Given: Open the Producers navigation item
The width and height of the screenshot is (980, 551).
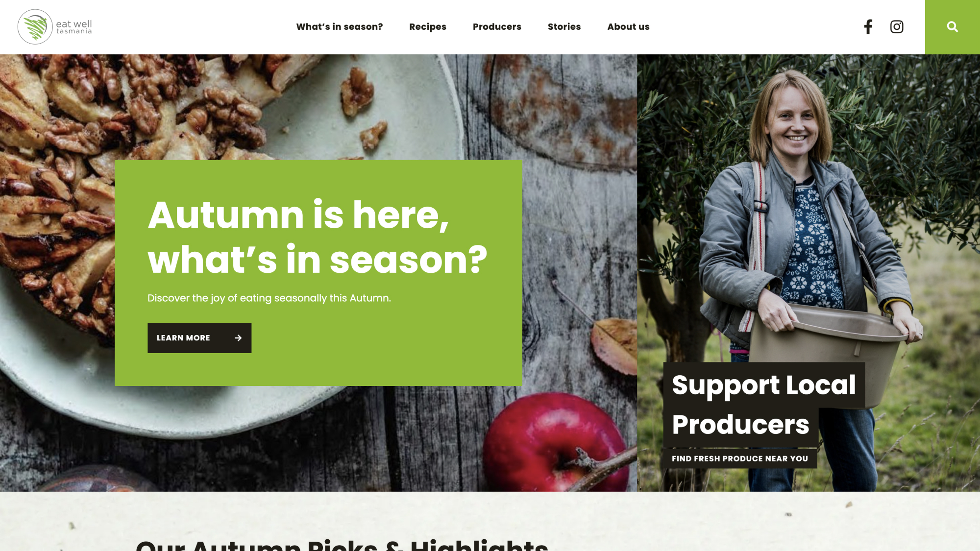Looking at the screenshot, I should tap(497, 27).
